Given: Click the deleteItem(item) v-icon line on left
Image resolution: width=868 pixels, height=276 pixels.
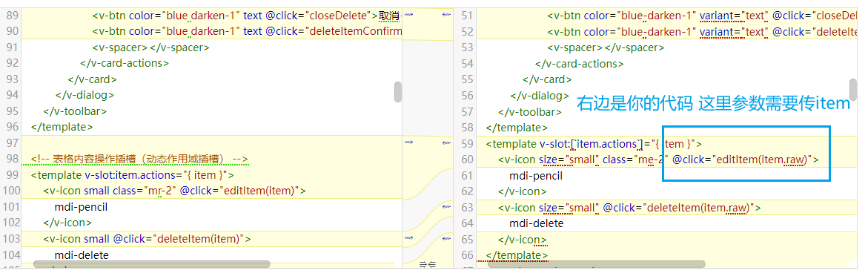Looking at the screenshot, I should click(148, 239).
